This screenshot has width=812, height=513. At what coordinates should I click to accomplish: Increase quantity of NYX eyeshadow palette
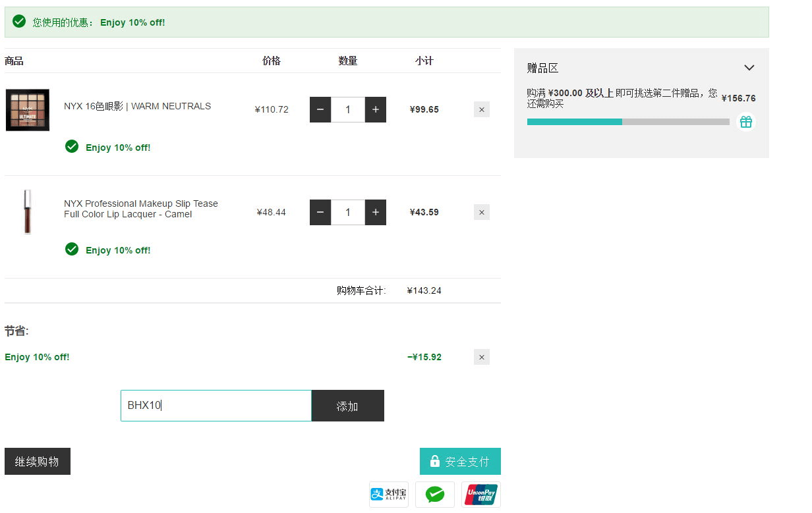(375, 109)
